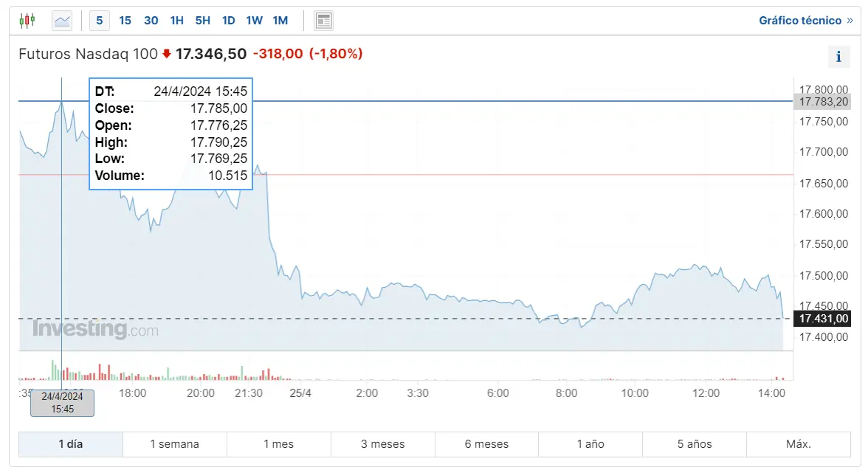
Task: Click the 3 meses range button
Action: pos(382,444)
